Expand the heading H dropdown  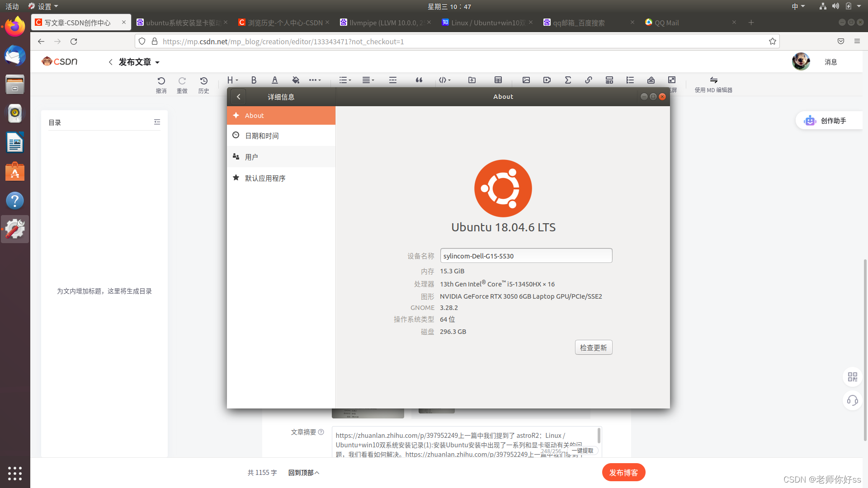(232, 80)
